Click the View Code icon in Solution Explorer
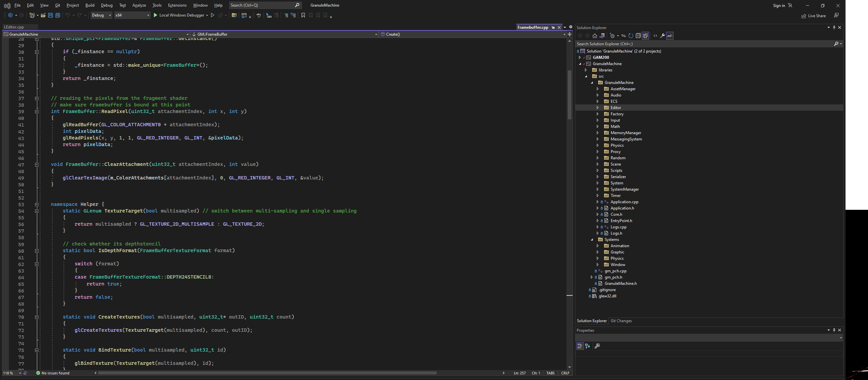This screenshot has width=868, height=380. coord(655,36)
